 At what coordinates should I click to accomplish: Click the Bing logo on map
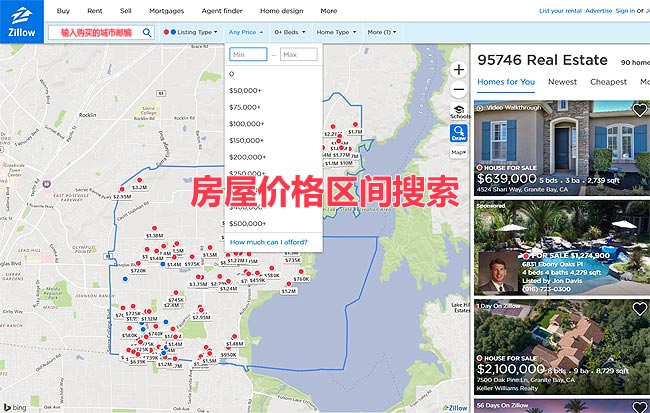15,408
